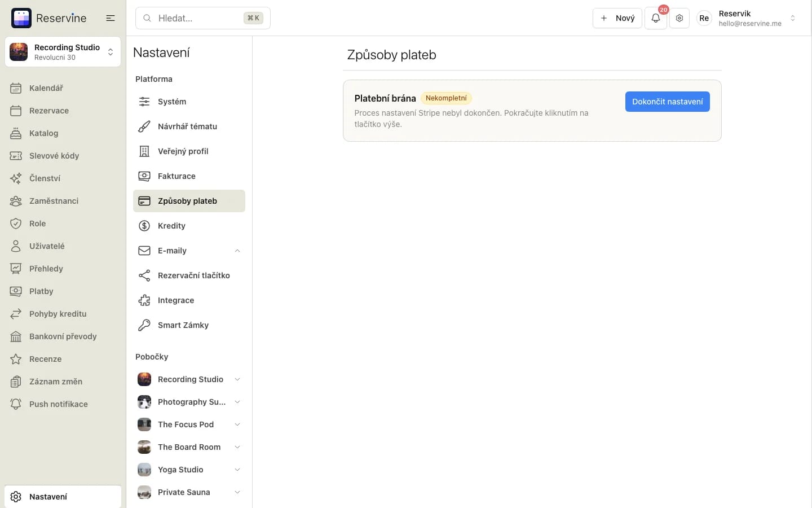
Task: Expand the Yoga Studio branch chevron
Action: coord(237,470)
